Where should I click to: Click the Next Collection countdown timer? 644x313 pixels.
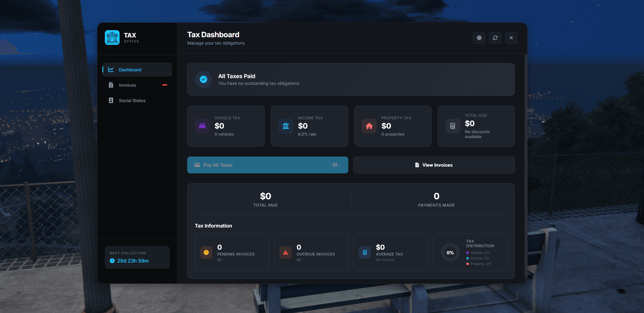132,261
